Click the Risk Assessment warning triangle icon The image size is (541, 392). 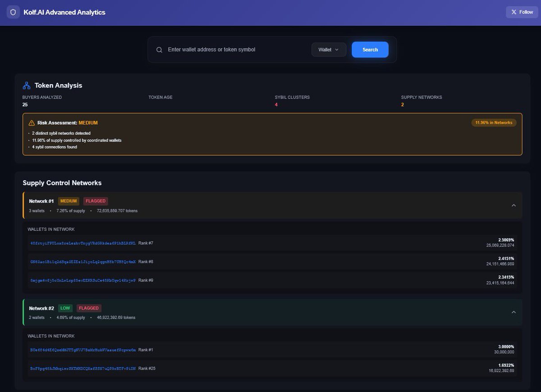32,123
